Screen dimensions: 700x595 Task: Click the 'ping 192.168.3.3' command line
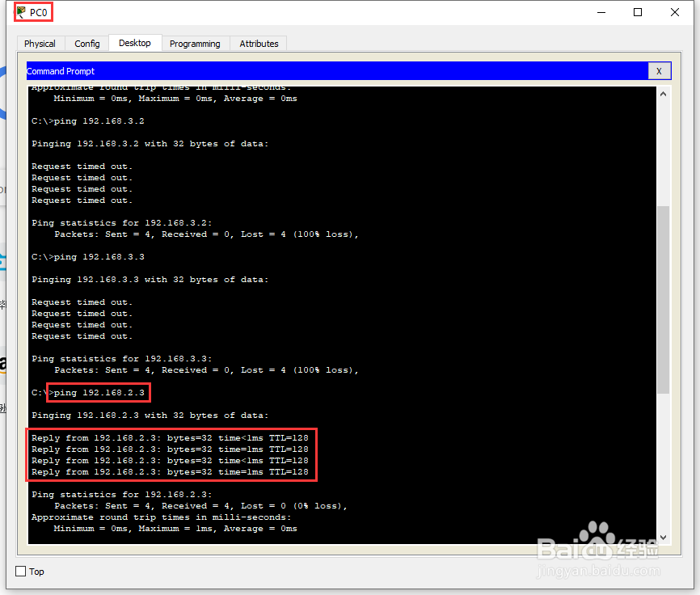coord(88,256)
